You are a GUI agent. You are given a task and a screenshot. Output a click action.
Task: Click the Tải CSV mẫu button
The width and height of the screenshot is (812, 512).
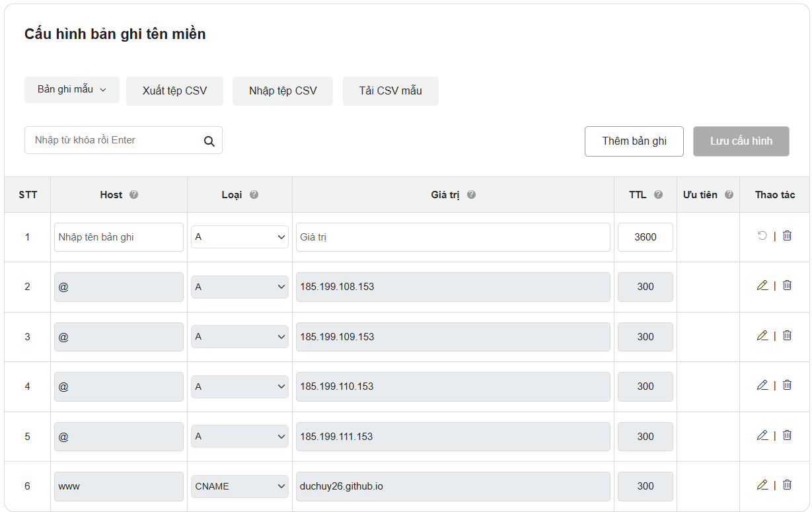pyautogui.click(x=390, y=91)
